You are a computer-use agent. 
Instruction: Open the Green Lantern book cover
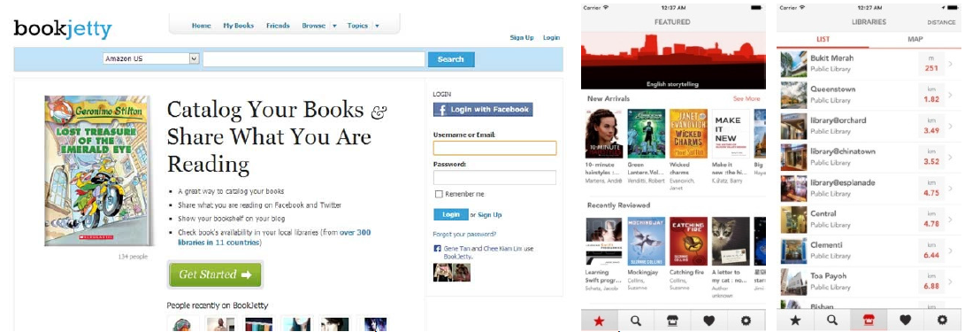point(647,134)
